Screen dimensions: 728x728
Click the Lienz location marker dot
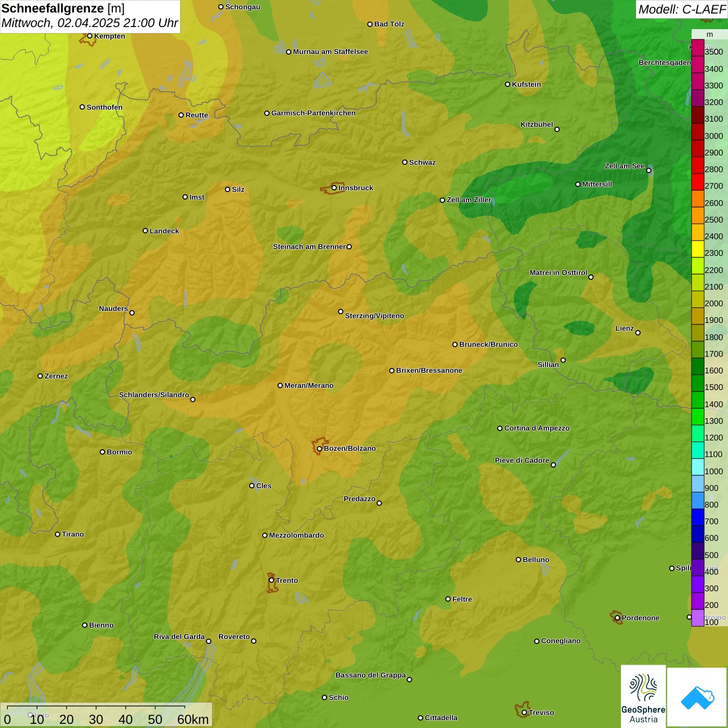point(638,333)
